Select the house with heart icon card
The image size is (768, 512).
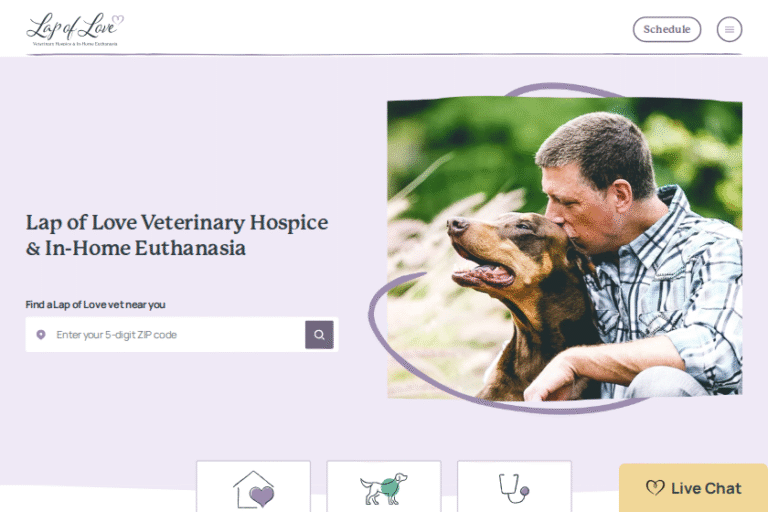pyautogui.click(x=254, y=487)
